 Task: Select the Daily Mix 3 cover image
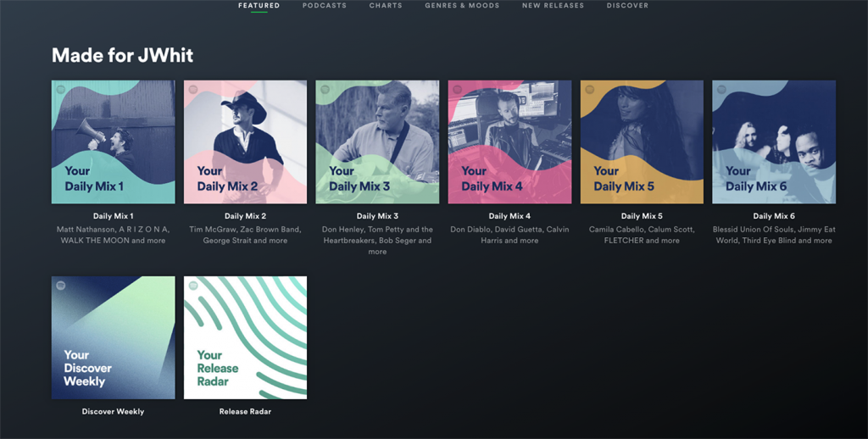click(377, 142)
